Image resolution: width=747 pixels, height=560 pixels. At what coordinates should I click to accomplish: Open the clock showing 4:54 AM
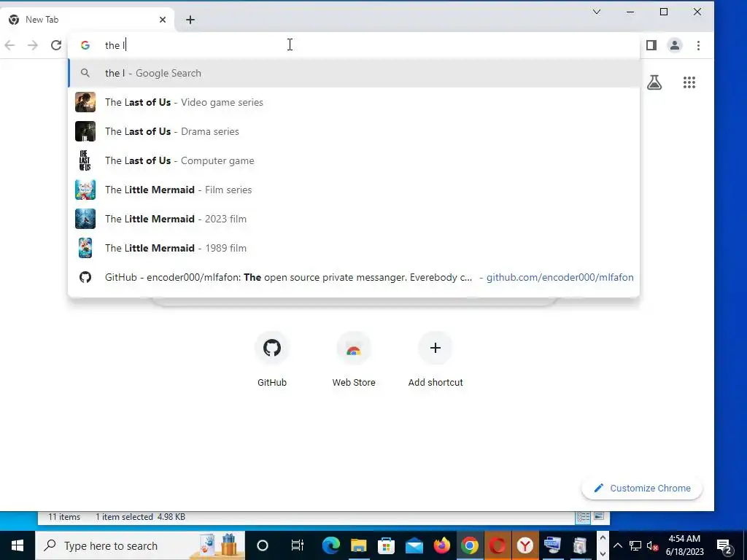[x=684, y=545]
